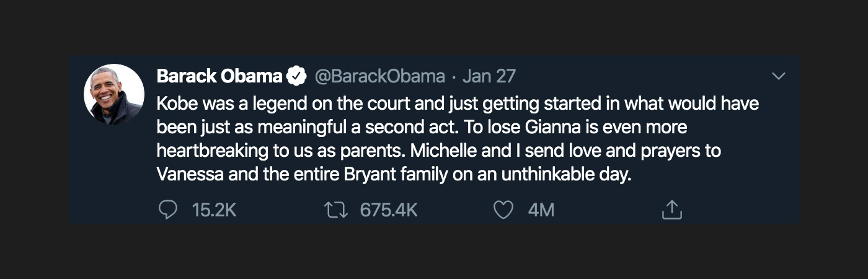Like the tweet with heart icon

coord(503,210)
